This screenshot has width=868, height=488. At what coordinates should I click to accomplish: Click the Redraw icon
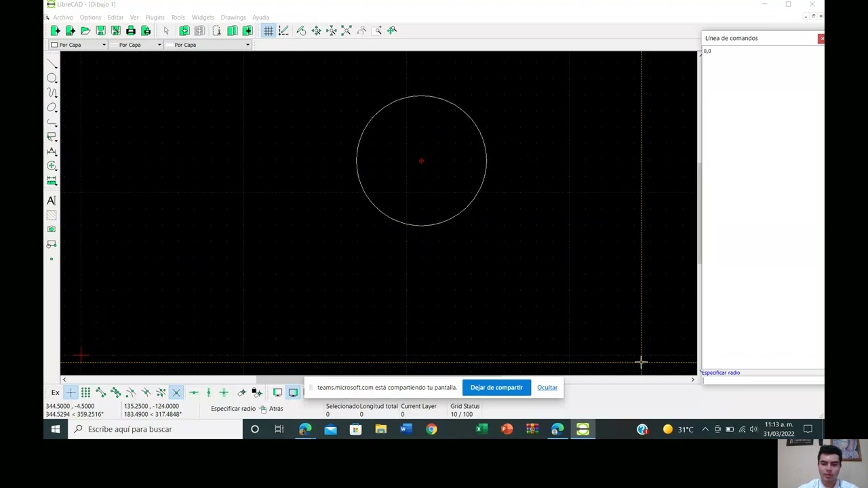pyautogui.click(x=301, y=30)
